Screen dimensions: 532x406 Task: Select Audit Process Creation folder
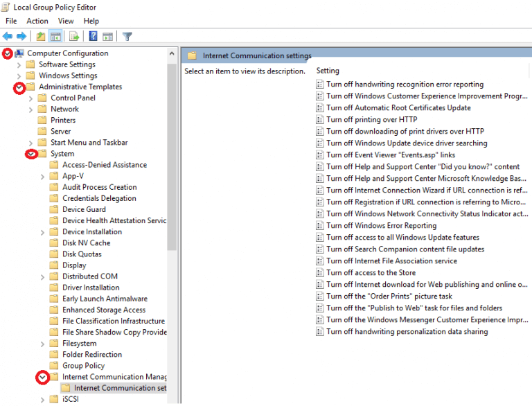click(x=100, y=187)
